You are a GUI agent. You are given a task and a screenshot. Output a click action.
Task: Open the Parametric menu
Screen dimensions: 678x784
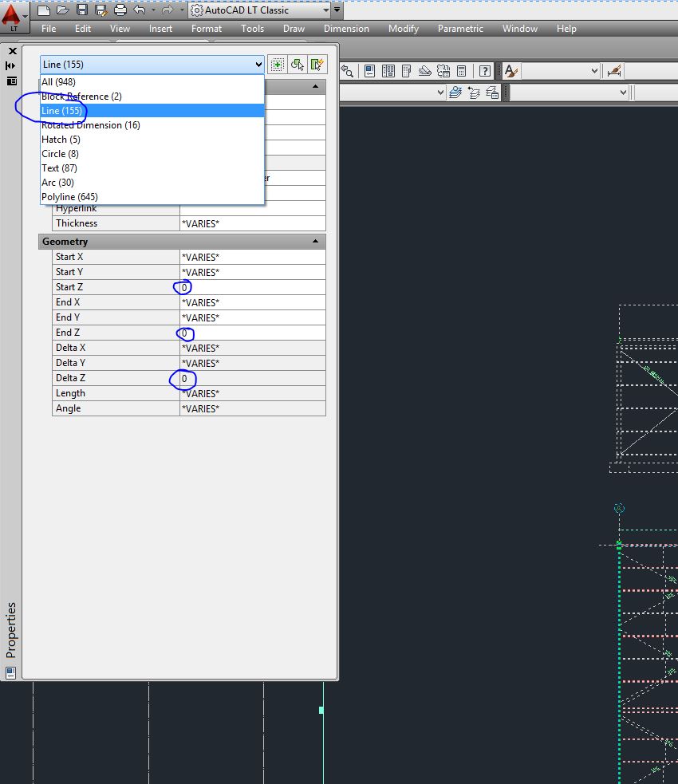(x=460, y=29)
